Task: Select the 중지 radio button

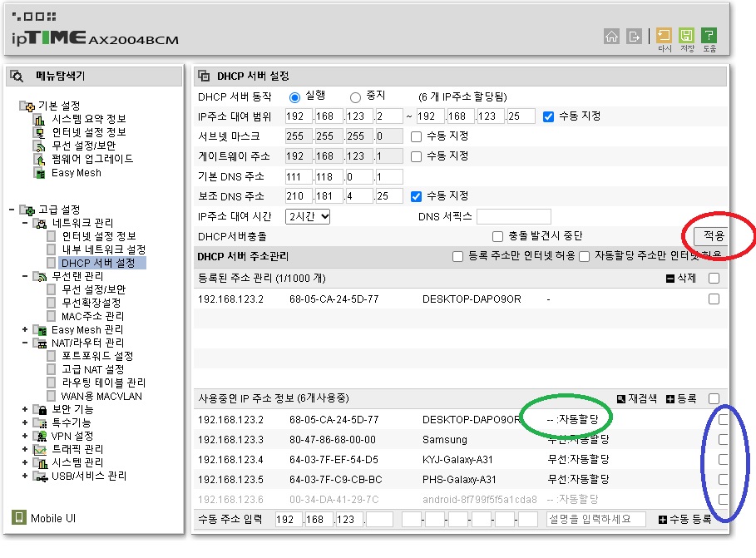Action: click(355, 97)
